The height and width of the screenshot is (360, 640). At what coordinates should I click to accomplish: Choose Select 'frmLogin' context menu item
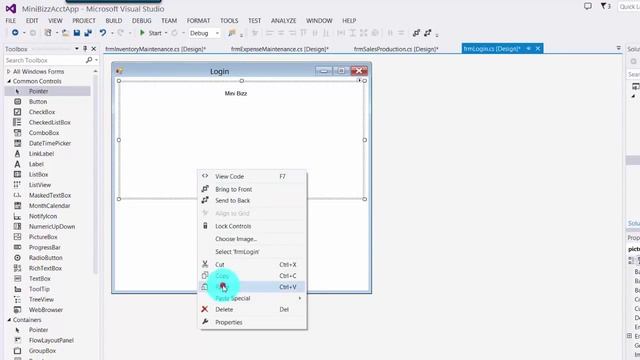pyautogui.click(x=252, y=252)
